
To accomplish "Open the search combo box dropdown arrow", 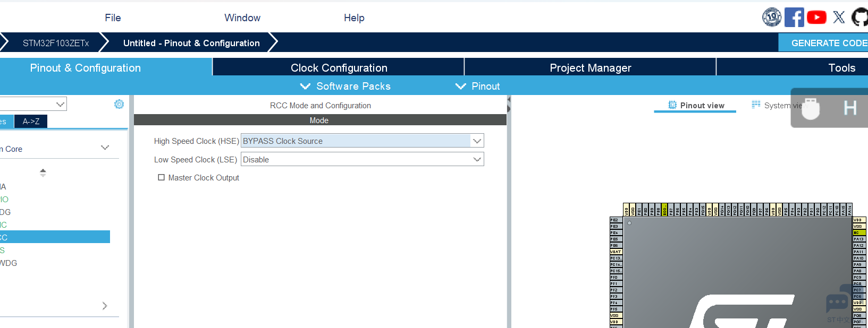I will pyautogui.click(x=61, y=104).
